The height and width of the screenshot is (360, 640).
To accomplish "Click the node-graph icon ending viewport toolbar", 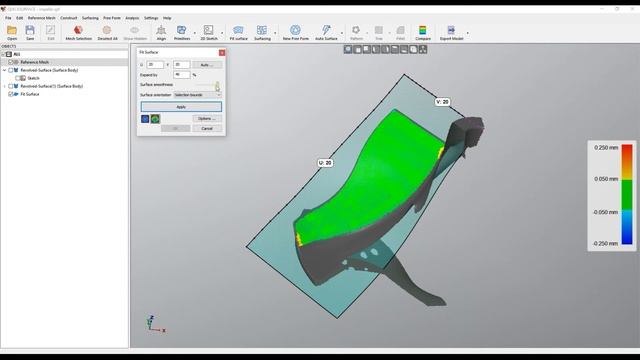I will pos(423,49).
